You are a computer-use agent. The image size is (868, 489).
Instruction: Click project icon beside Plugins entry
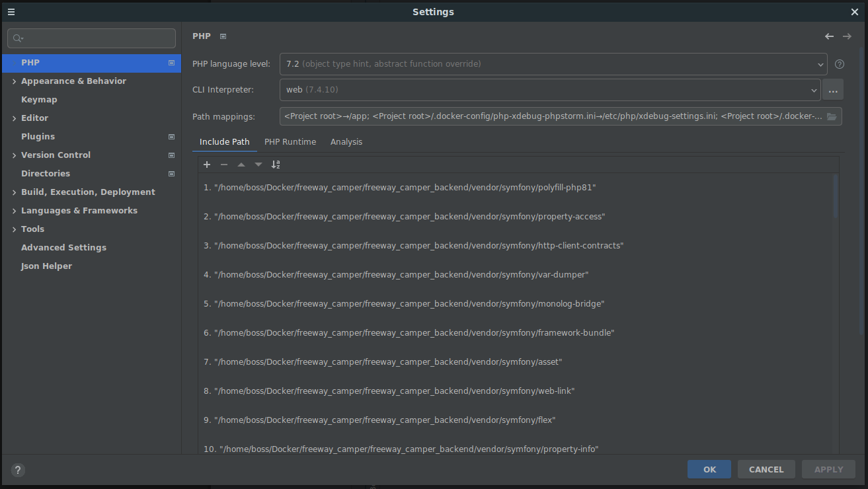pos(171,137)
